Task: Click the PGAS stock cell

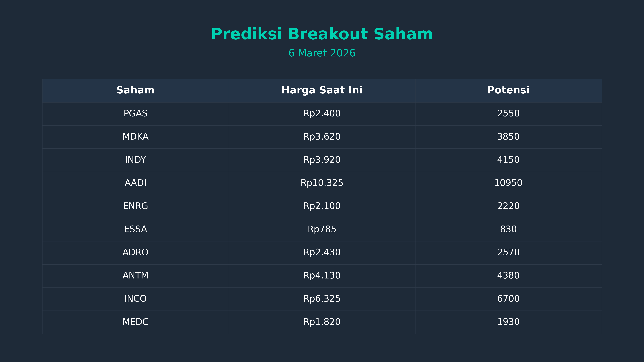Action: click(135, 113)
